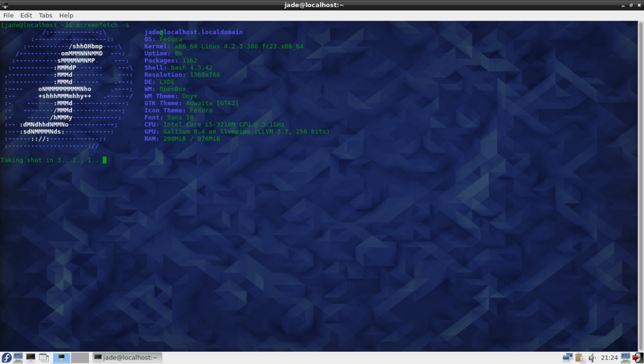Click the 'screenfetch -s' command text
The image size is (644, 364).
click(x=102, y=25)
